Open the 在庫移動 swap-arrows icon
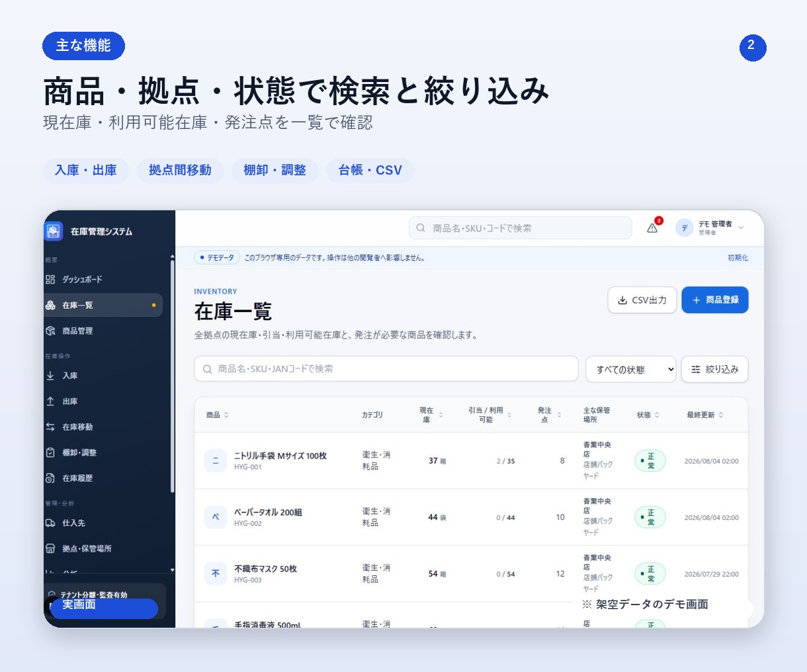This screenshot has width=807, height=672. click(x=50, y=427)
